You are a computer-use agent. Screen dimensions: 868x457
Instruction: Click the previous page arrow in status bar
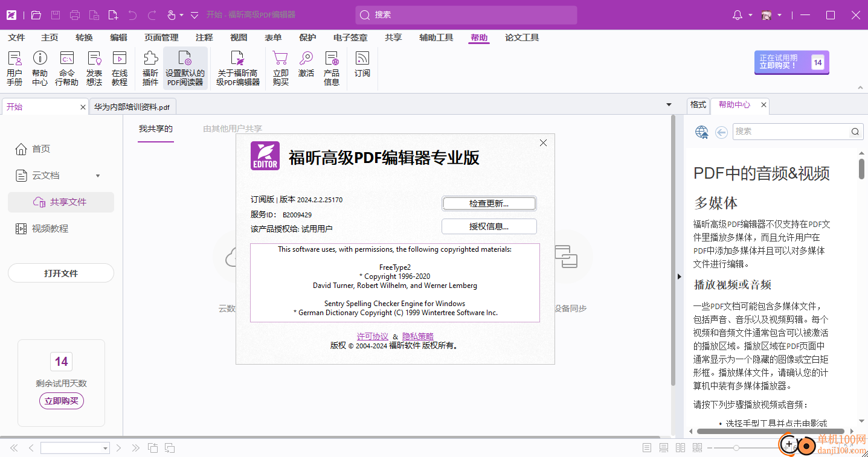coord(31,448)
